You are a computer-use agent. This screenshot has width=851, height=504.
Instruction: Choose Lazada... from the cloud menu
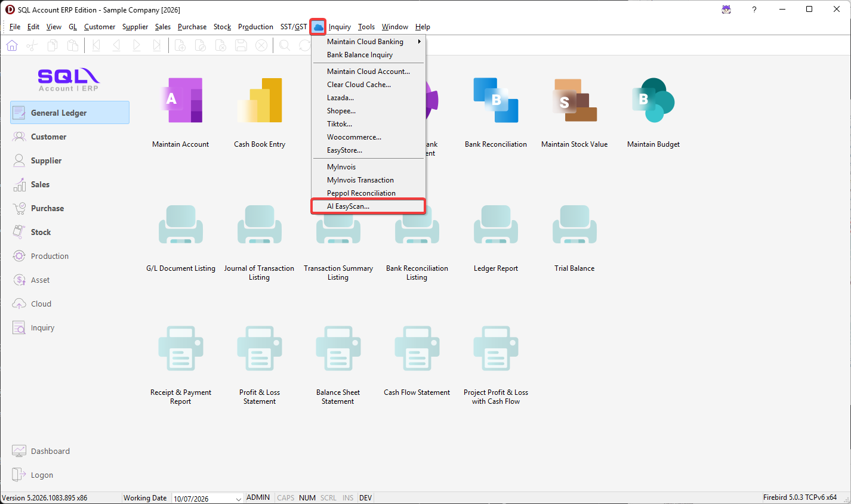pos(369,98)
